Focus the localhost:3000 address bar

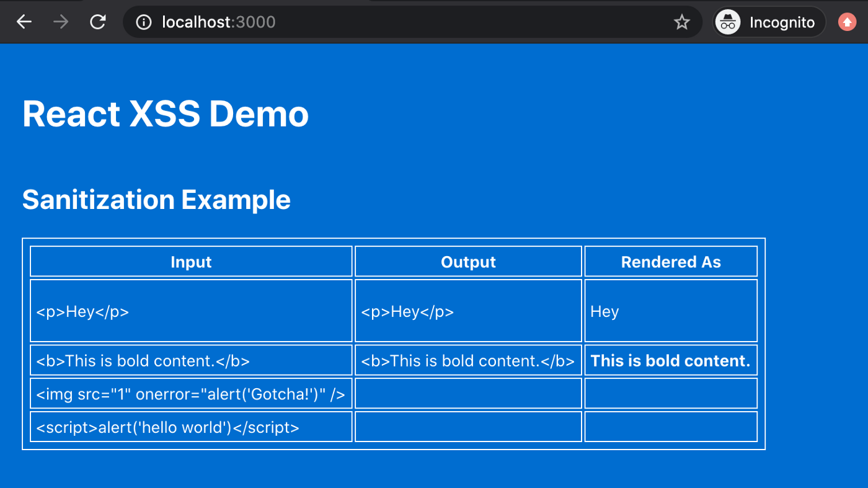click(412, 22)
